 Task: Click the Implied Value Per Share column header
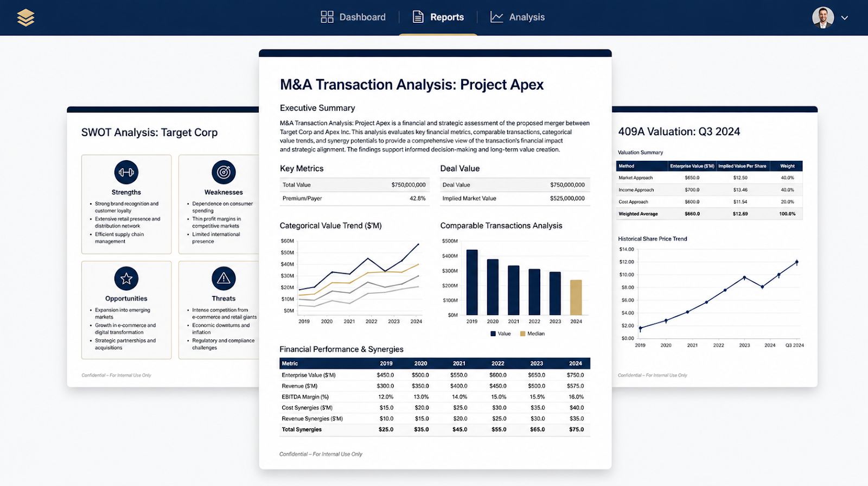(742, 166)
